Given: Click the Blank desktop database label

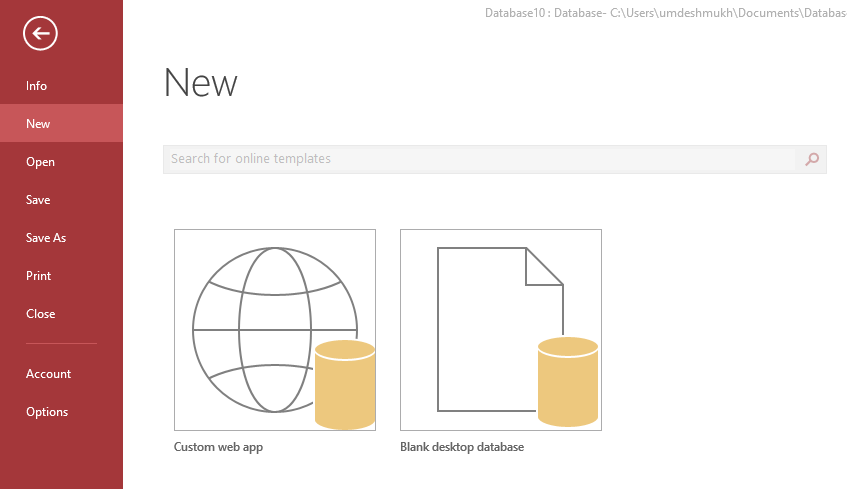Looking at the screenshot, I should pos(462,447).
